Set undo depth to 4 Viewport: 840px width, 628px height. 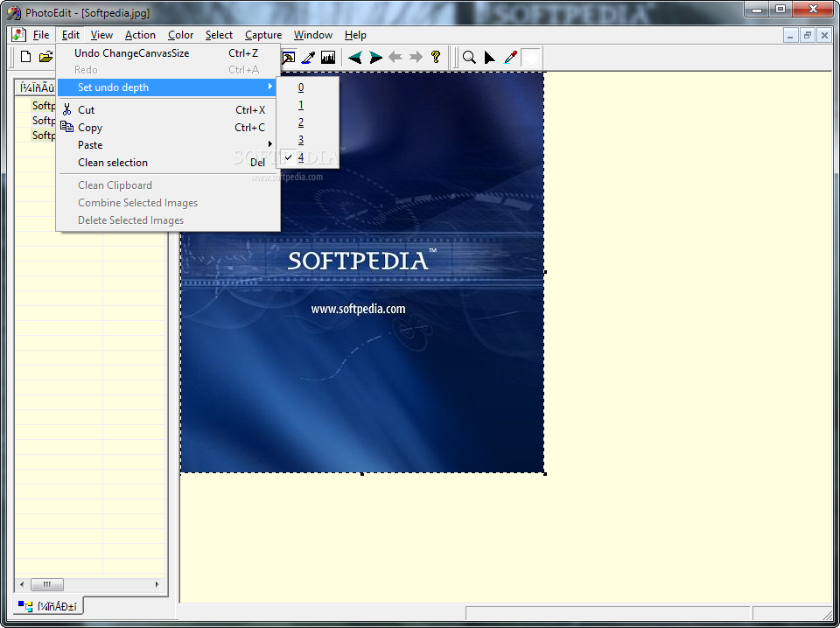pyautogui.click(x=307, y=157)
